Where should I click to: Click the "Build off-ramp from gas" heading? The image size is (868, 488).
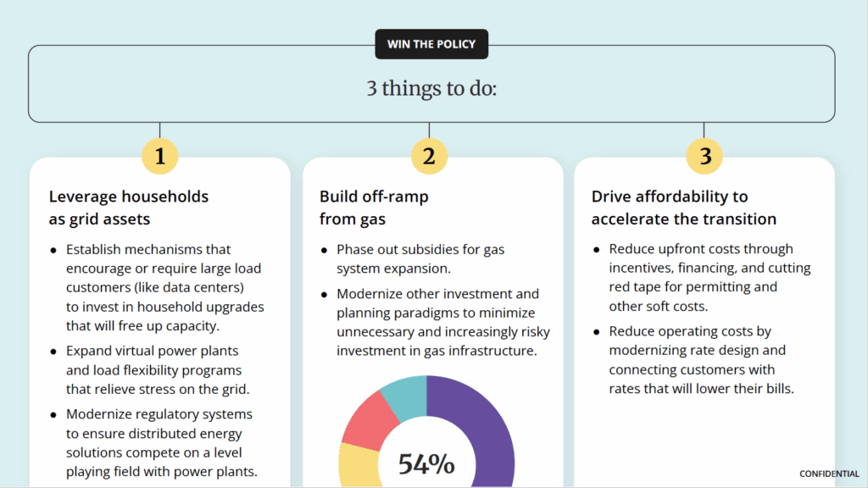[x=374, y=208]
